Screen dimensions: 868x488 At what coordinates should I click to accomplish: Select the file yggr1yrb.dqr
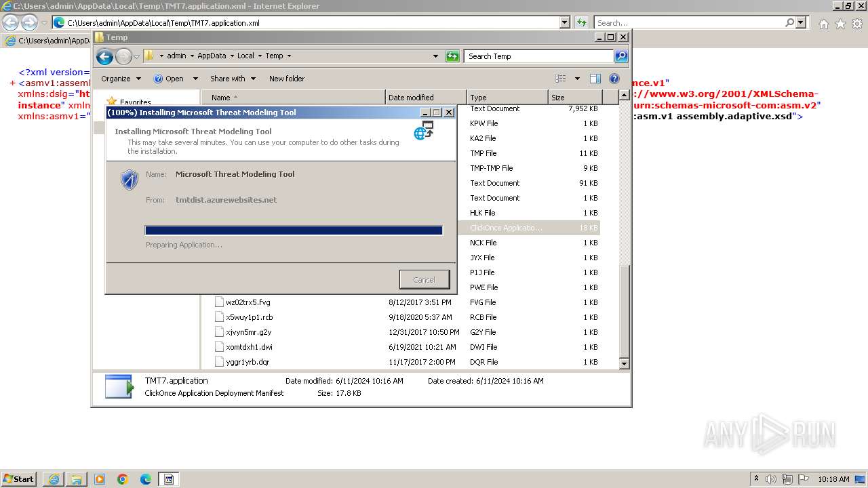[x=248, y=362]
